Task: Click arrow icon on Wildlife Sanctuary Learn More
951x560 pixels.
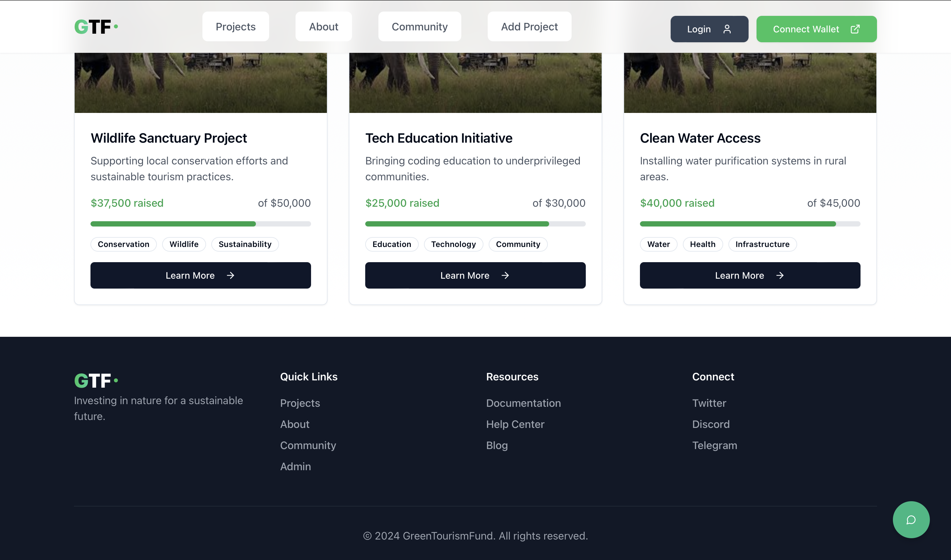Action: click(230, 275)
